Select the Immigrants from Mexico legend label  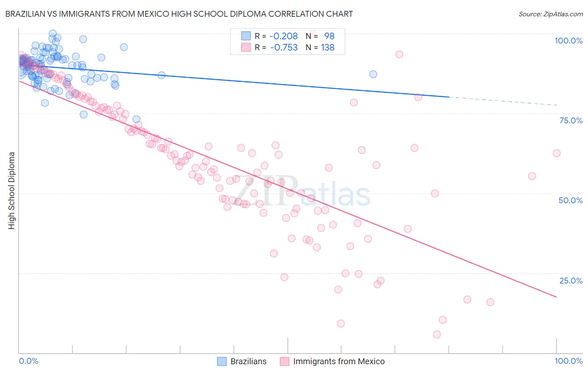(339, 361)
